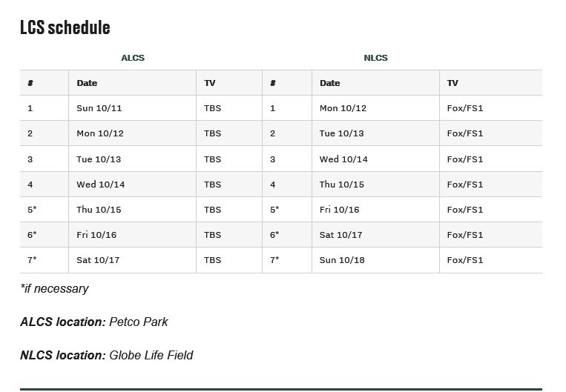Click the NLCS table heading
This screenshot has width=566, height=392.
click(x=375, y=58)
